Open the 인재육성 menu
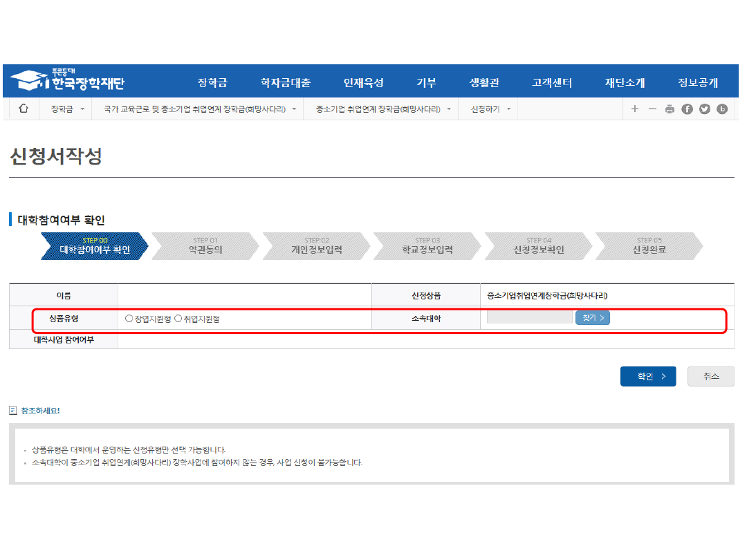The width and height of the screenshot is (747, 560). [x=363, y=83]
